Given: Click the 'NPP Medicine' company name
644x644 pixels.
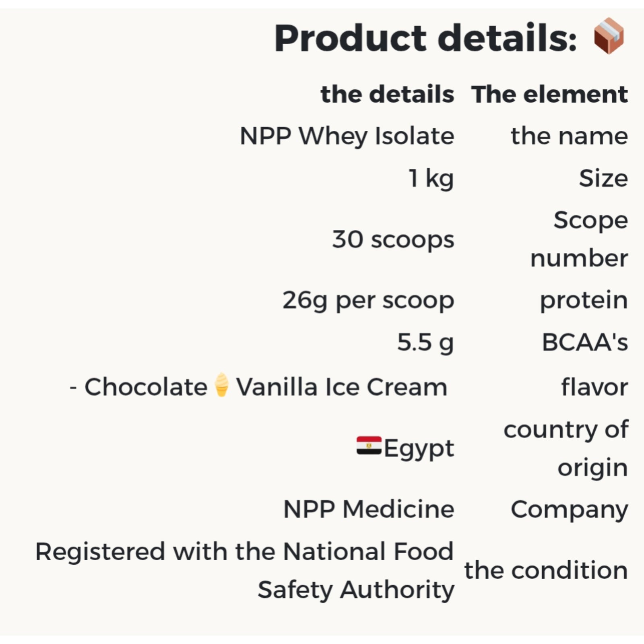Looking at the screenshot, I should (x=369, y=510).
